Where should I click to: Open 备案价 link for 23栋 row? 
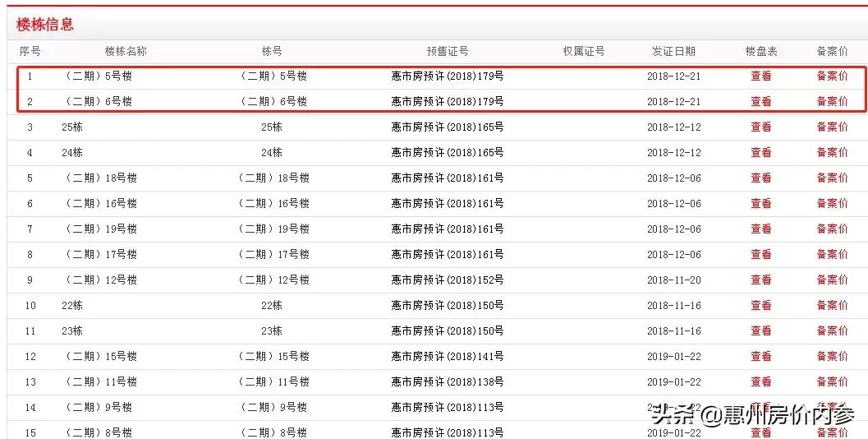pos(832,331)
